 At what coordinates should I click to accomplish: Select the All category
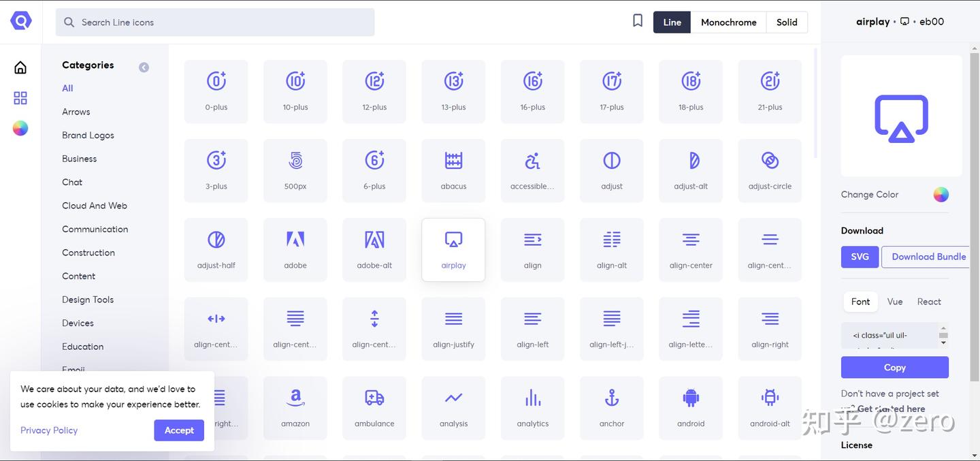67,88
